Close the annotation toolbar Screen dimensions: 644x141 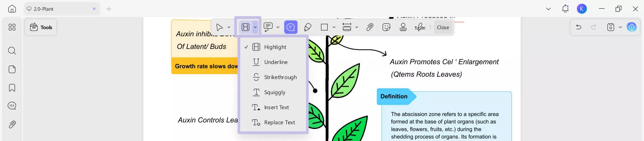click(x=443, y=27)
